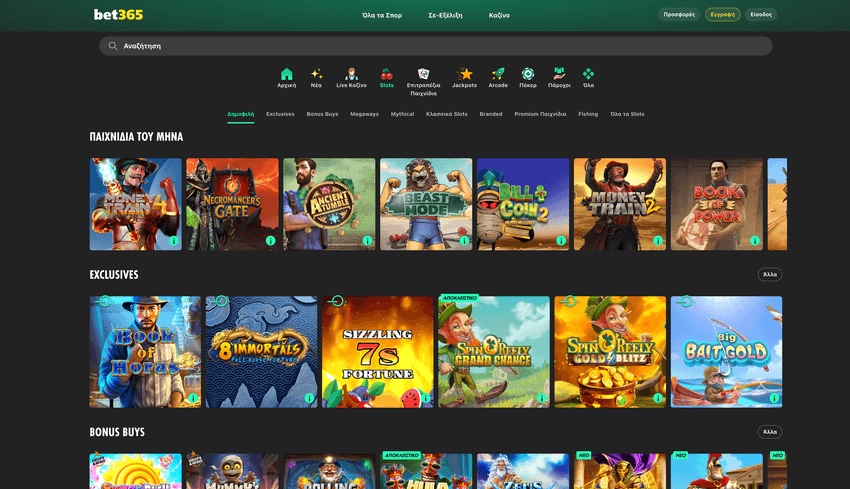Launch the Book of Power game
Screen dimensions: 850x489
717,204
